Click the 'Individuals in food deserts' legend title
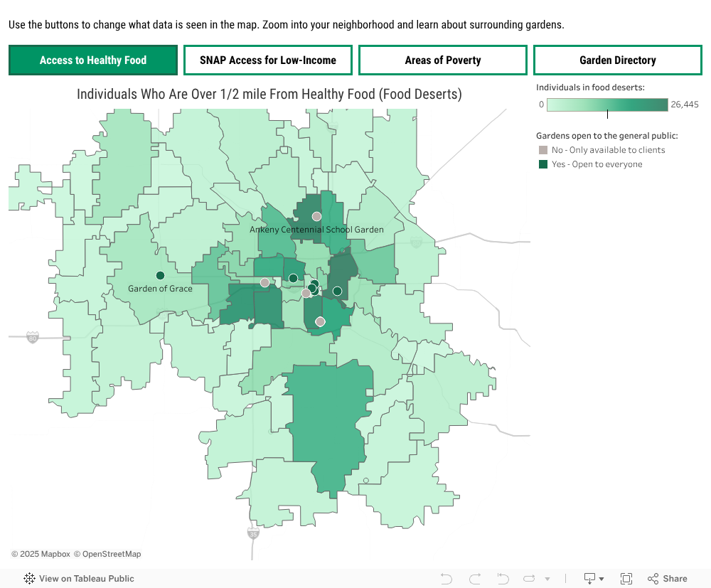The height and width of the screenshot is (588, 711). click(590, 87)
